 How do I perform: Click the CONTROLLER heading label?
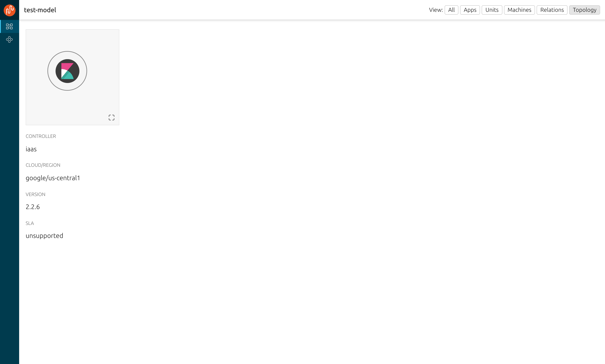pyautogui.click(x=41, y=136)
